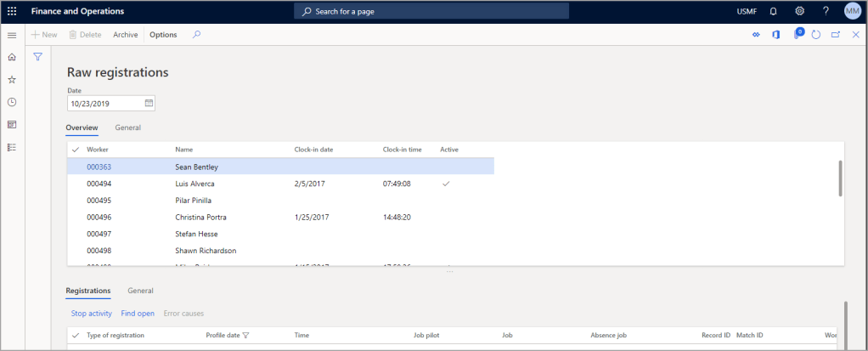
Task: Open worker 000363 link
Action: 99,167
